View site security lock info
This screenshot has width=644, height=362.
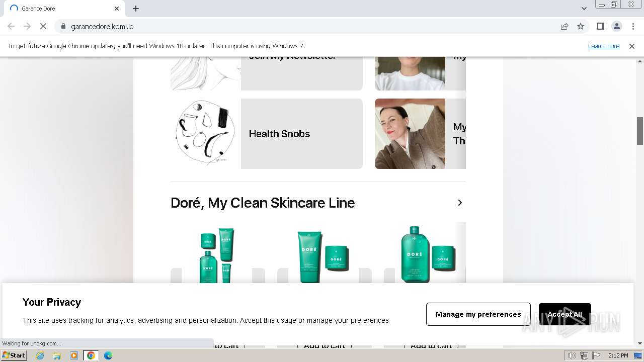pos(63,26)
